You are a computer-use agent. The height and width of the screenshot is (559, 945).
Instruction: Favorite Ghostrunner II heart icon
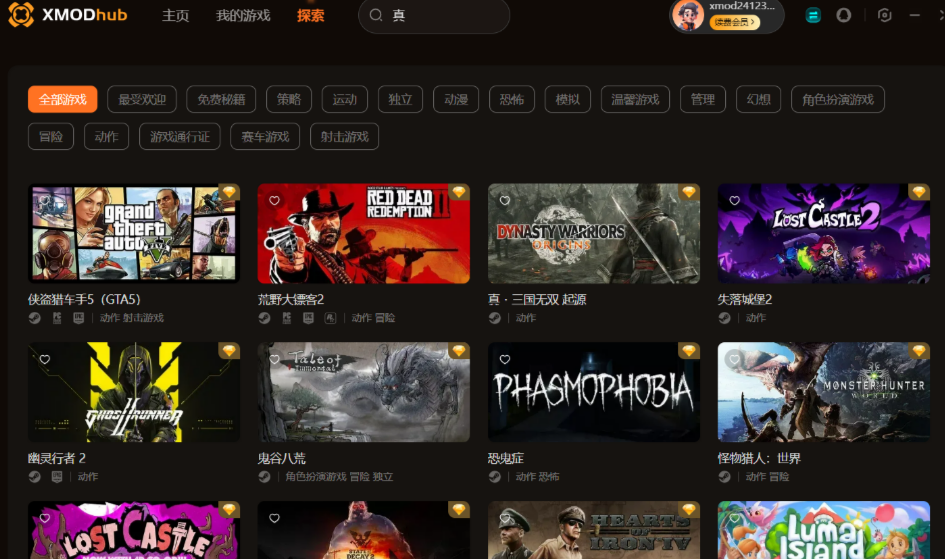[x=45, y=359]
